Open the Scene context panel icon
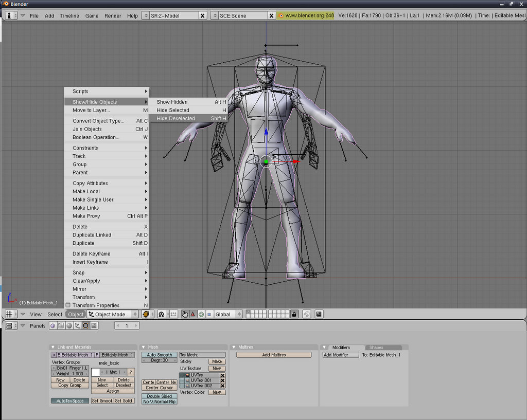Image resolution: width=527 pixels, height=420 pixels. (x=94, y=326)
